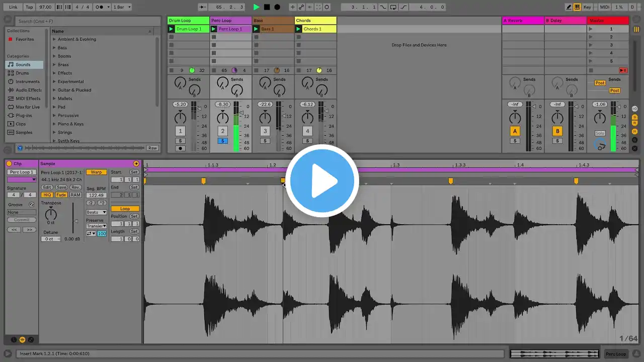Click the transport Stop button
The image size is (644, 362).
coord(267,7)
